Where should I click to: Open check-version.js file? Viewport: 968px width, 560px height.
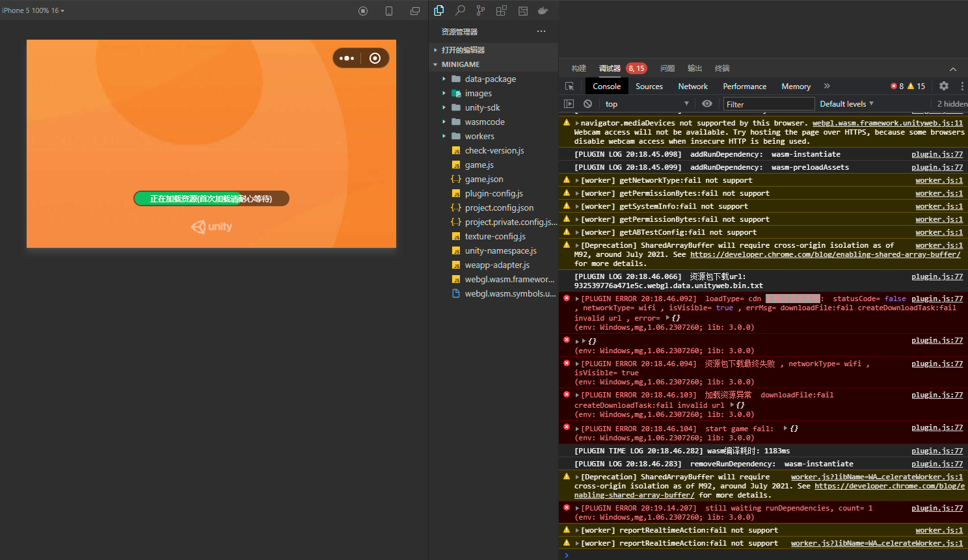[x=493, y=150]
